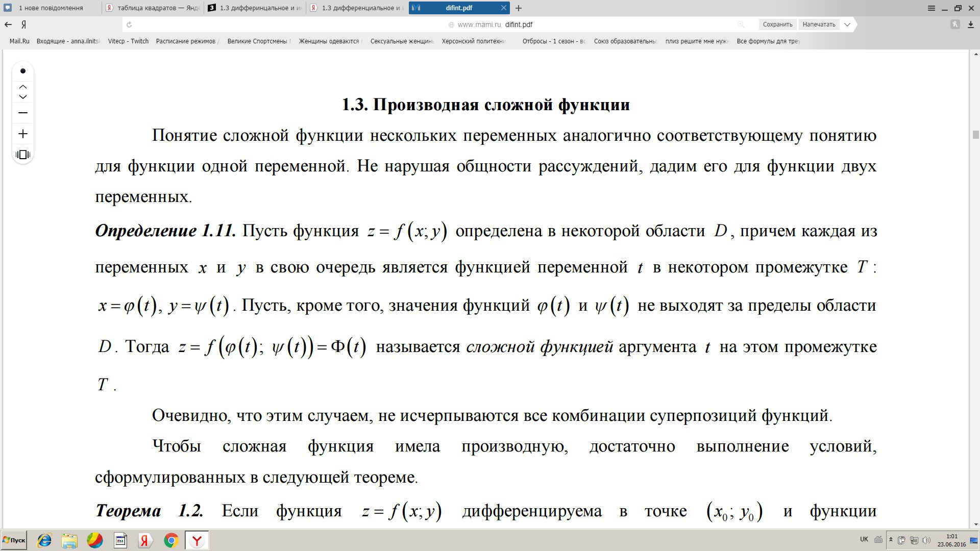This screenshot has height=551, width=980.
Task: Zoom out the PDF with minus button
Action: (23, 113)
